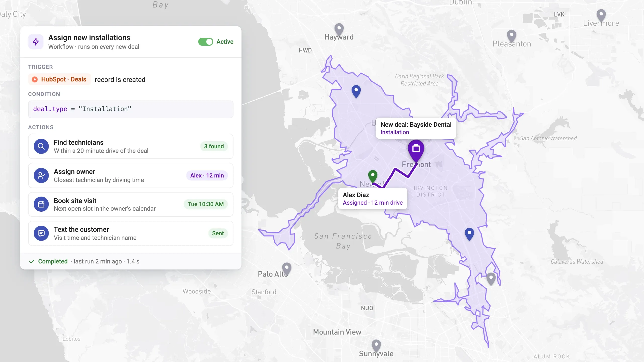The width and height of the screenshot is (644, 362).
Task: Click the blue technician pin in the north of the zone
Action: (356, 92)
